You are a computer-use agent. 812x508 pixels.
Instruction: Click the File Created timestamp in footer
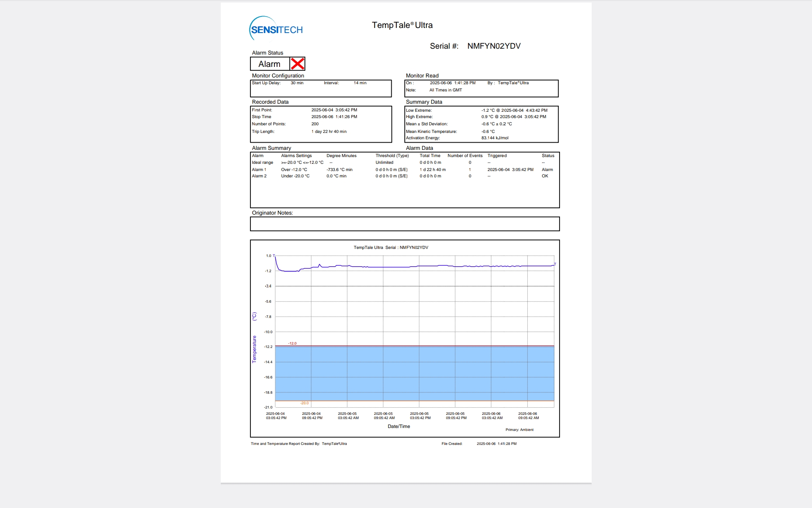[x=497, y=444]
